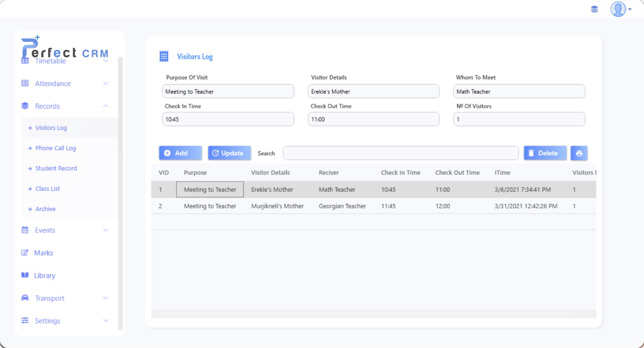Click the VID column header
This screenshot has width=644, height=348.
point(164,172)
